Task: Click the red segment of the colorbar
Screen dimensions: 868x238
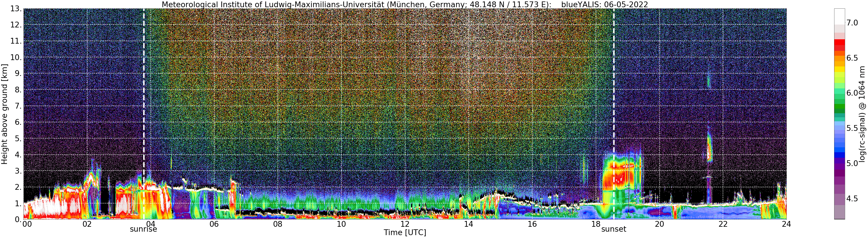Action: tap(839, 42)
